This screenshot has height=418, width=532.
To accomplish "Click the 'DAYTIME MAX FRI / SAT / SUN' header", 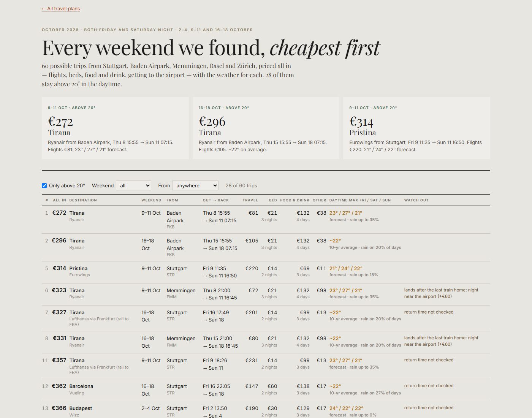I will (x=360, y=200).
